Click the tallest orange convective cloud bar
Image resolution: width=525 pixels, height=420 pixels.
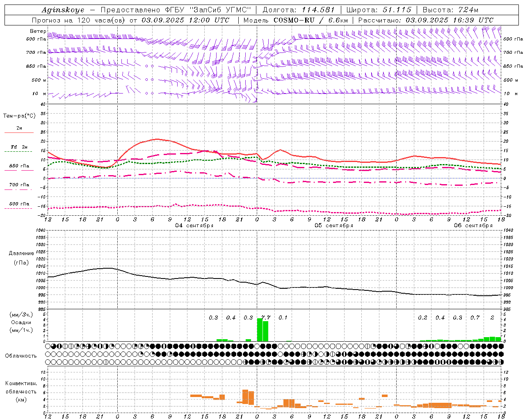(x=245, y=397)
